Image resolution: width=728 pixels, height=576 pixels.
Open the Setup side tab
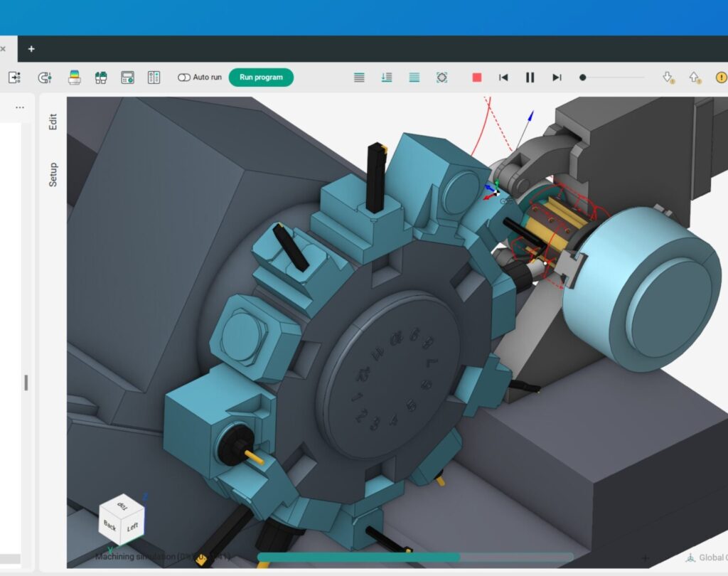53,175
